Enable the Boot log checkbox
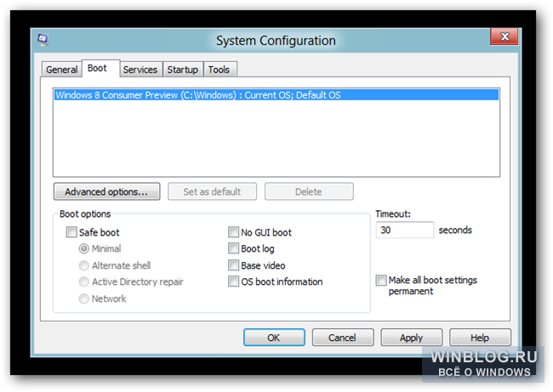The width and height of the screenshot is (553, 392). coord(233,248)
